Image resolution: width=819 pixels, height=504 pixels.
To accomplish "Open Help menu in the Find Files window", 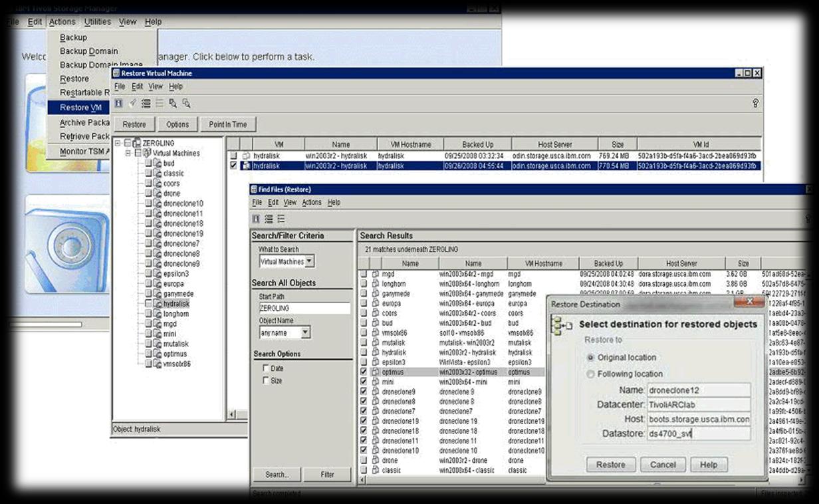I will pos(334,202).
